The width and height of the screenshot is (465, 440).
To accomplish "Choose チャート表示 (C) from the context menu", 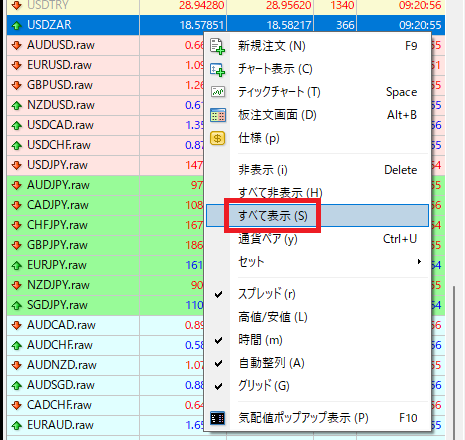I will click(317, 69).
